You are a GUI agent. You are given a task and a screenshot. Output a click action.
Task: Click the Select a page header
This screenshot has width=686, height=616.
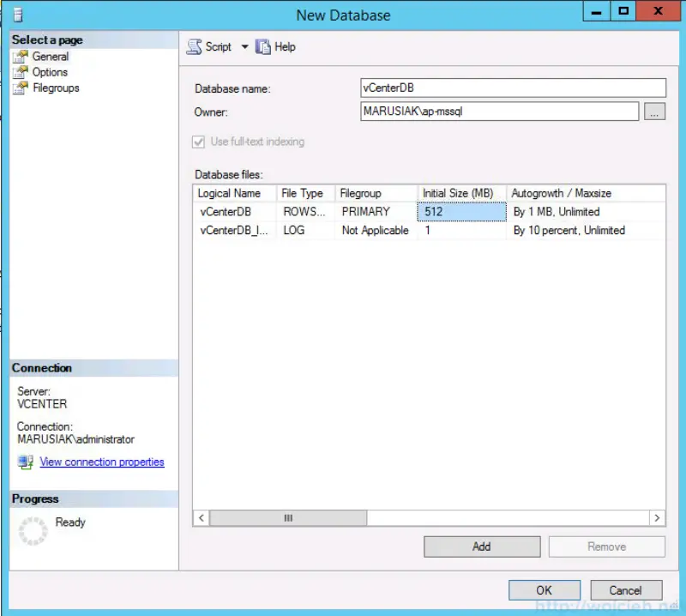[x=46, y=39]
